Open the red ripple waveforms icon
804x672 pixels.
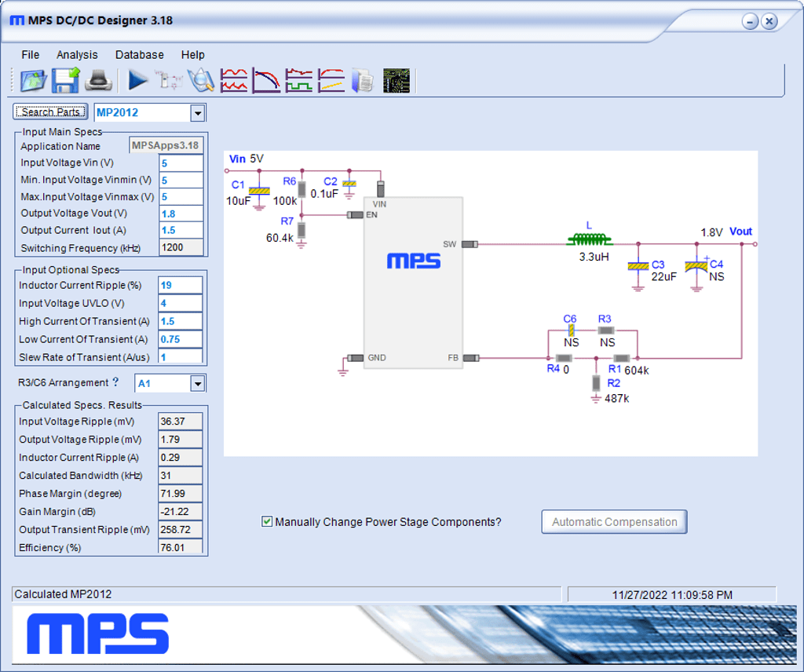coord(234,80)
